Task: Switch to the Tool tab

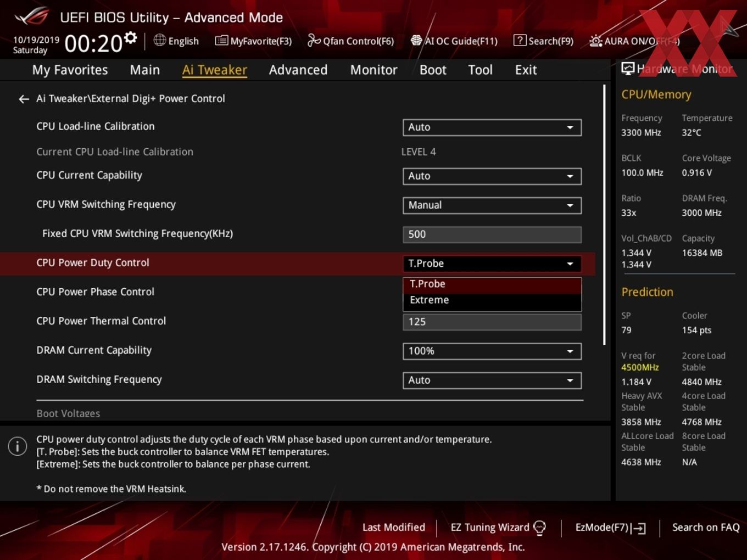Action: click(481, 70)
